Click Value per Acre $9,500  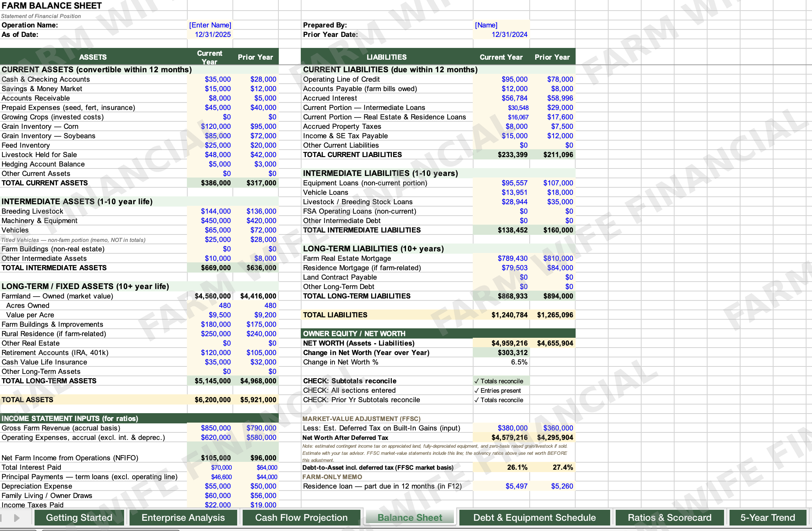pyautogui.click(x=210, y=315)
